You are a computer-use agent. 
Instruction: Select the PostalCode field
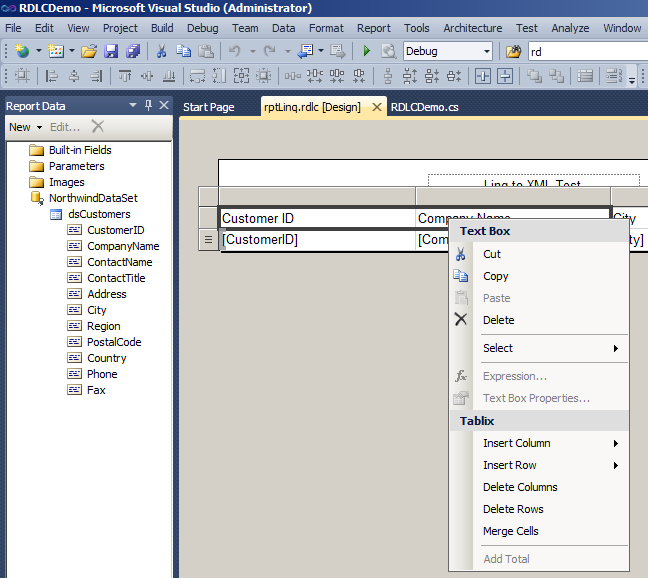coord(114,342)
